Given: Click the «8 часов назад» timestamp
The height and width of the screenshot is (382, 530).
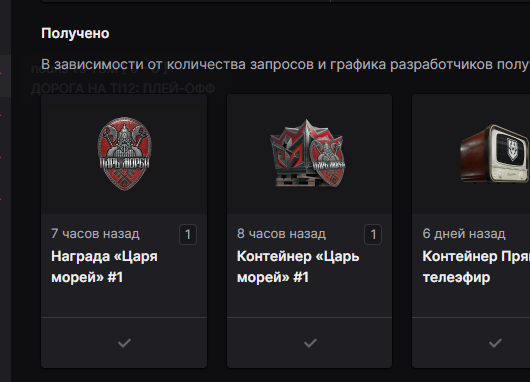Looking at the screenshot, I should pyautogui.click(x=281, y=234).
